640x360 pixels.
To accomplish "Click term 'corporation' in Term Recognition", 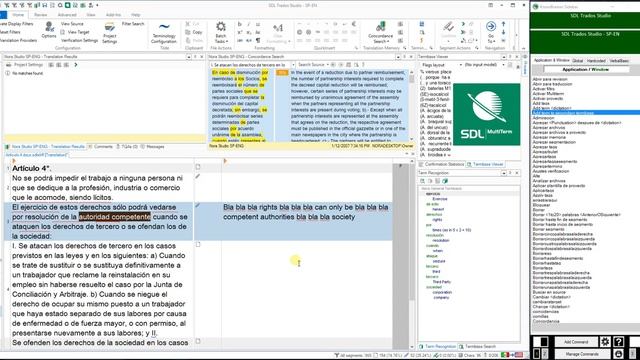I will click(442, 292).
